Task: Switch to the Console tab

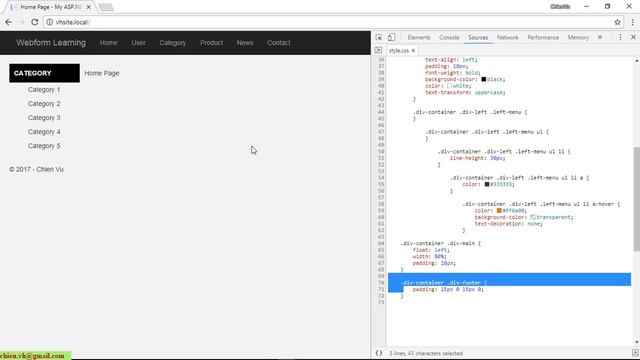Action: (x=449, y=37)
